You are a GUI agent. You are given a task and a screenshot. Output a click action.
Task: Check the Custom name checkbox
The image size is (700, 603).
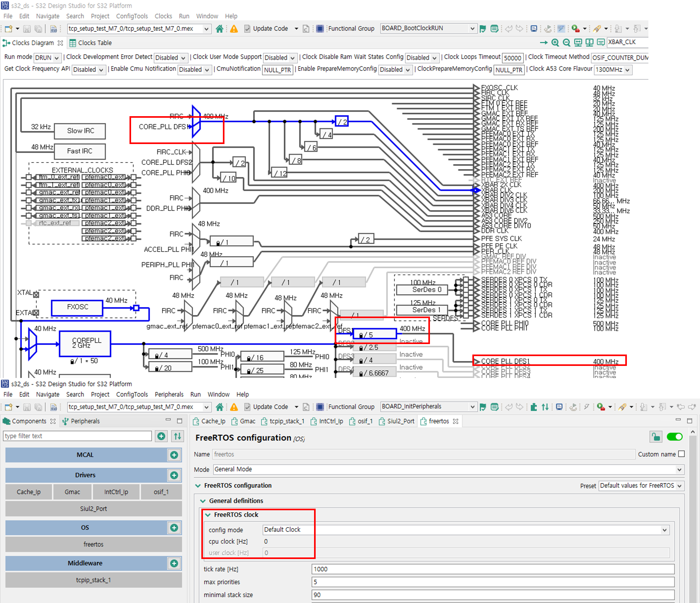pos(681,454)
